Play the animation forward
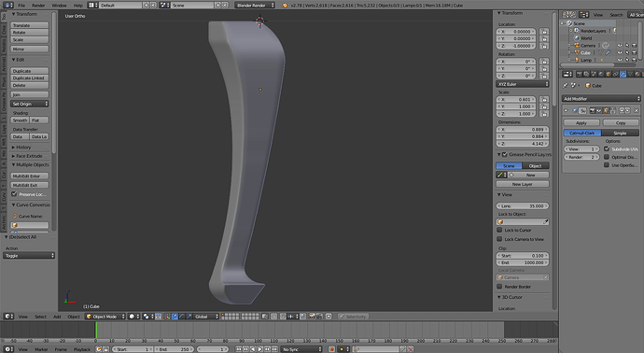The width and height of the screenshot is (644, 353). pos(260,349)
